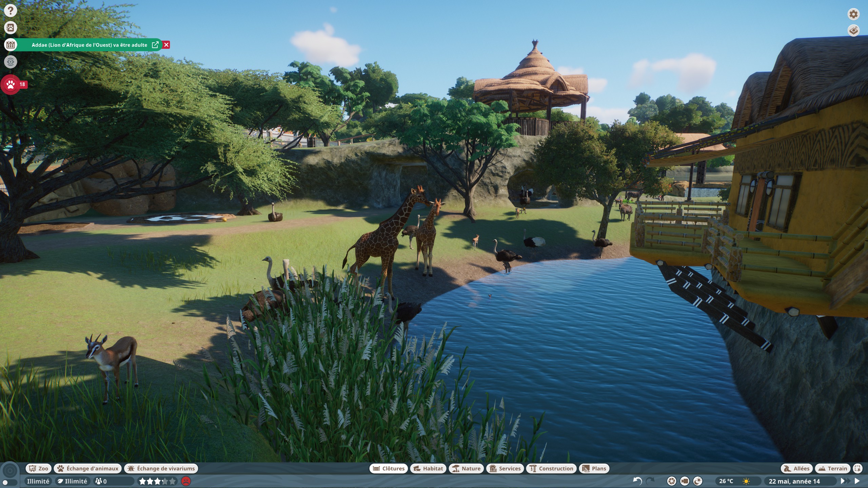
Task: Set game speed to fast forward
Action: (x=845, y=481)
